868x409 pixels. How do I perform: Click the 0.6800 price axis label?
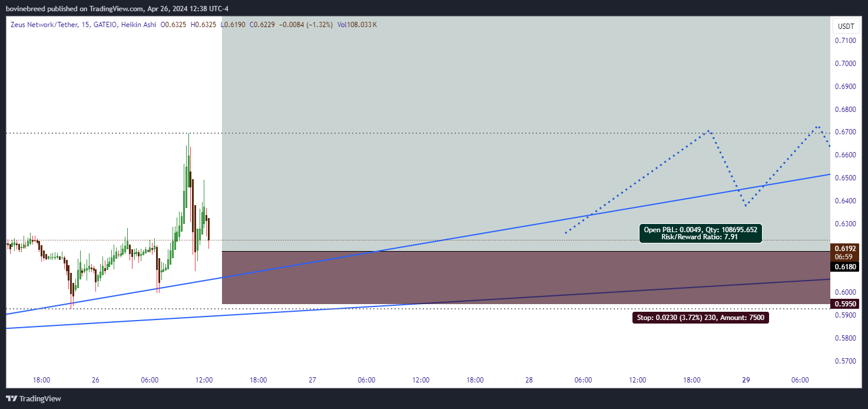845,109
